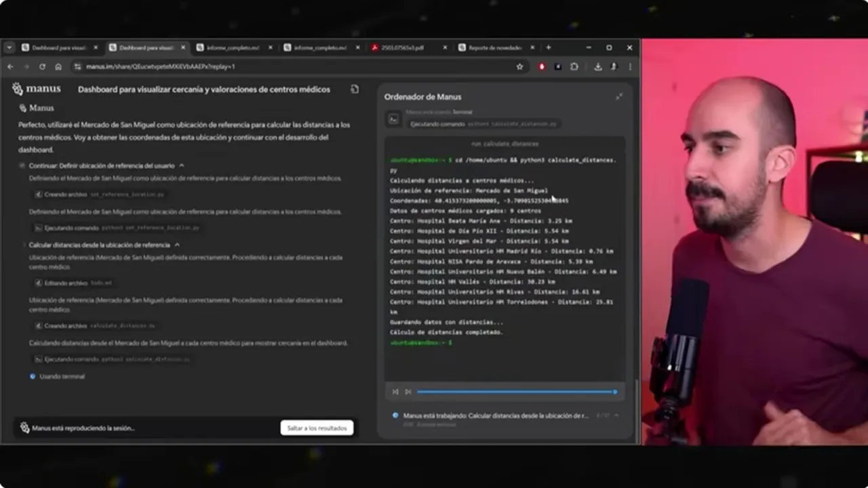Go back in browser
Image resolution: width=868 pixels, height=488 pixels.
[10, 66]
